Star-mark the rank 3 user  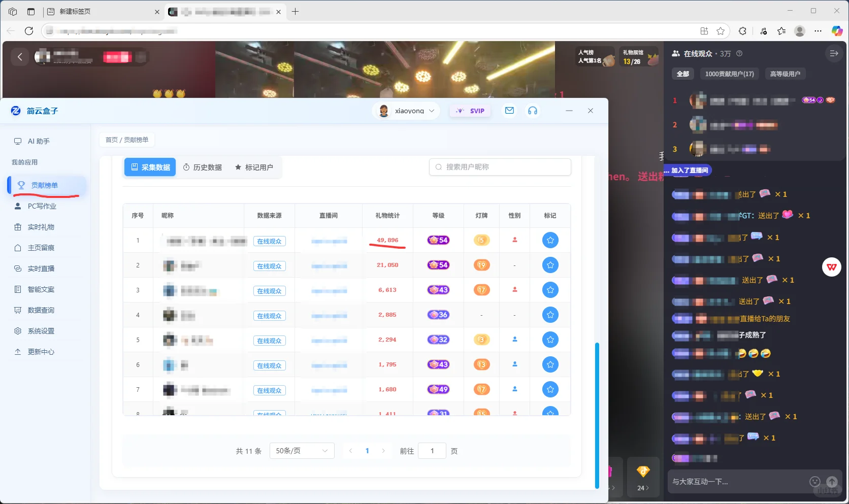(550, 290)
